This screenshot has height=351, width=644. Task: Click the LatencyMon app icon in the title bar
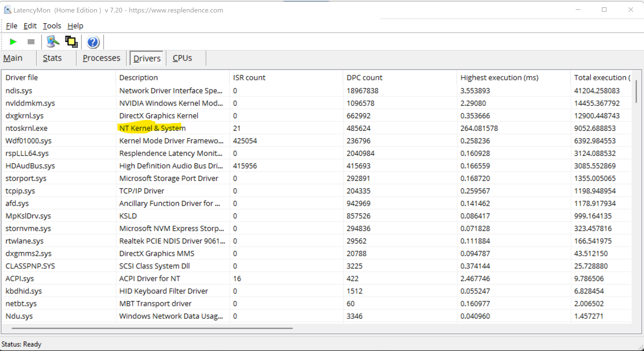[8, 10]
